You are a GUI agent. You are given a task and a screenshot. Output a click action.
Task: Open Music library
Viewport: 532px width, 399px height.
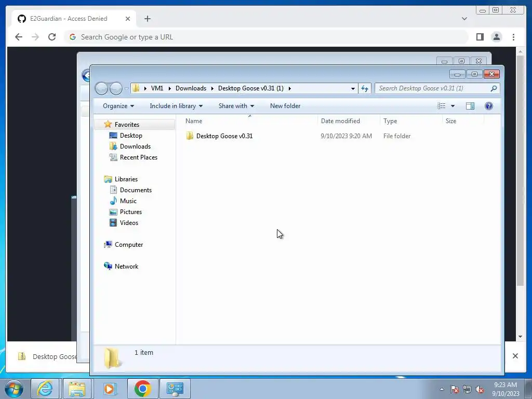[x=128, y=201]
